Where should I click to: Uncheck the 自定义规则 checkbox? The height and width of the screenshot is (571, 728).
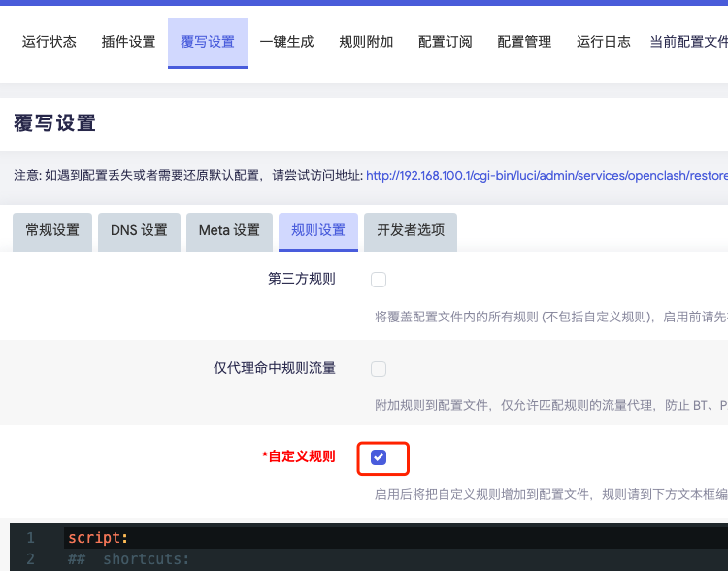(x=379, y=457)
